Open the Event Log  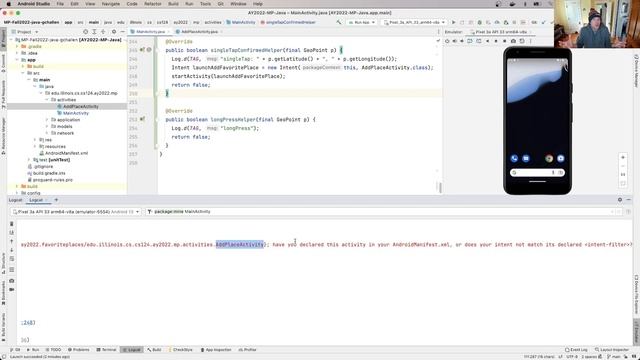point(576,350)
